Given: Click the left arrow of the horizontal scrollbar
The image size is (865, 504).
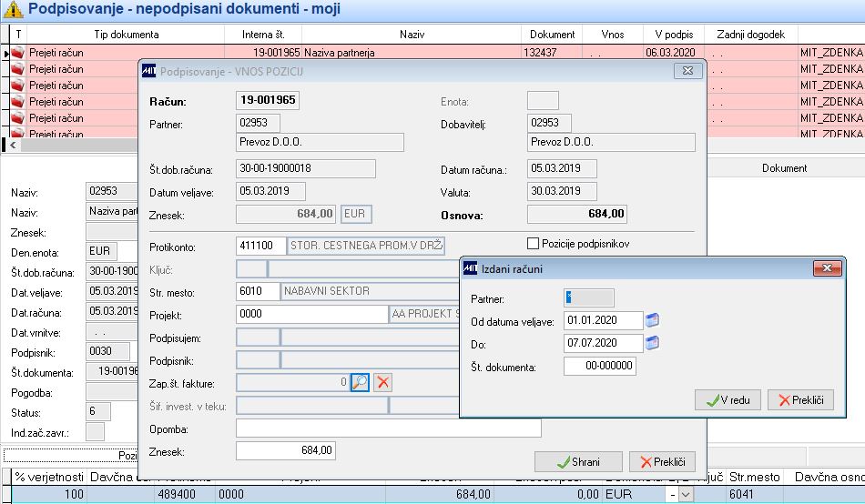Looking at the screenshot, I should click(13, 145).
